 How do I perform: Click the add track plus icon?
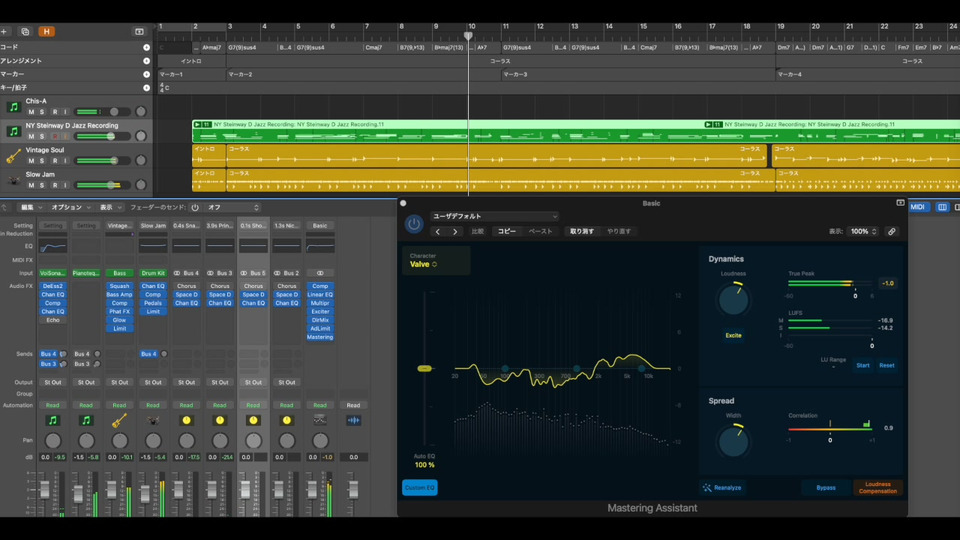pos(4,31)
